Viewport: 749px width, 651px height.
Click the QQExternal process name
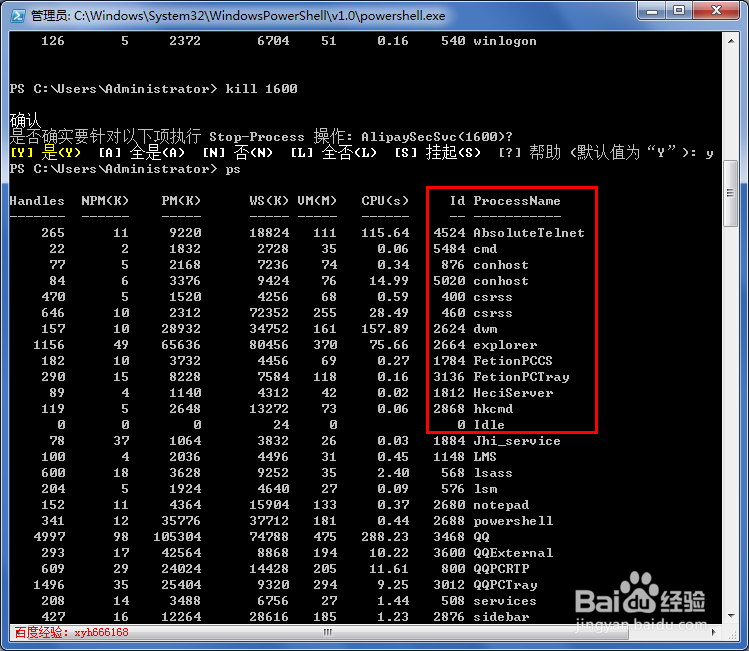[x=513, y=553]
